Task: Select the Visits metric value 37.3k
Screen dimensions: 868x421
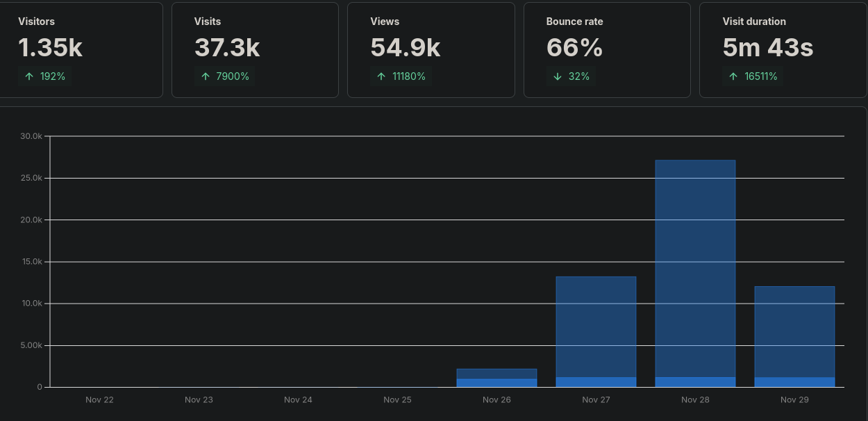Action: tap(227, 48)
